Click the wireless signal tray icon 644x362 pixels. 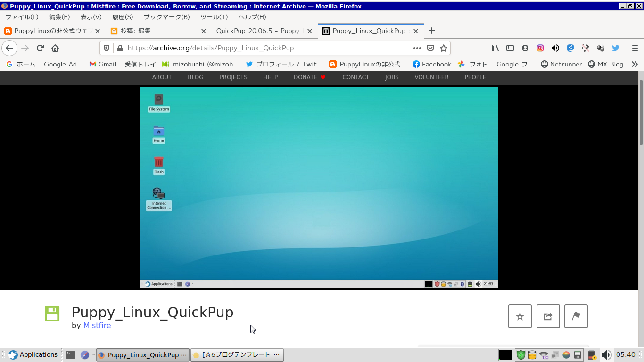coord(543,354)
